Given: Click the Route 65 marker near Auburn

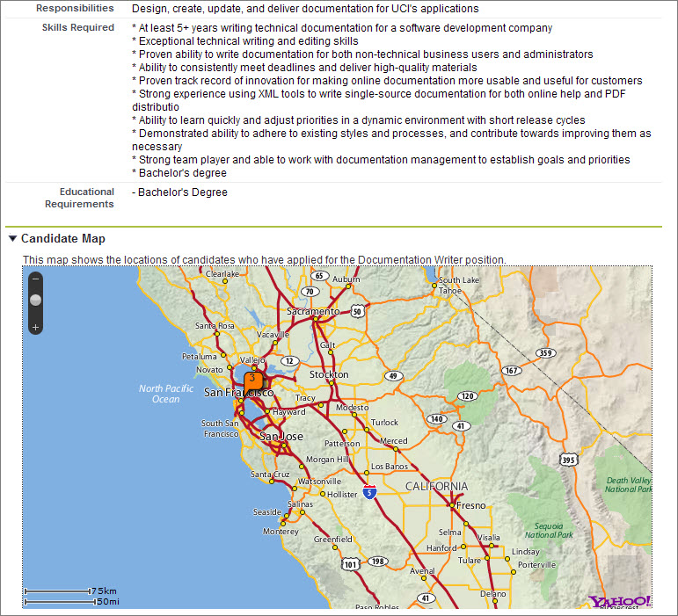Looking at the screenshot, I should click(x=319, y=276).
